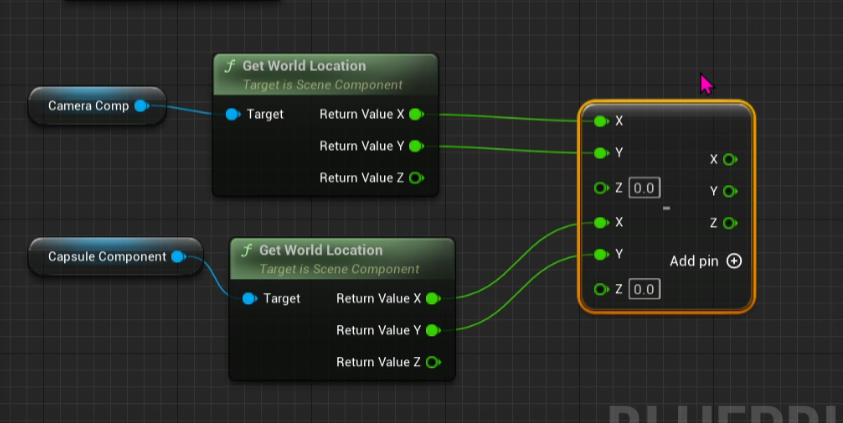Viewport: 843px width, 423px height.
Task: Click subtract node's X output pin
Action: point(730,160)
